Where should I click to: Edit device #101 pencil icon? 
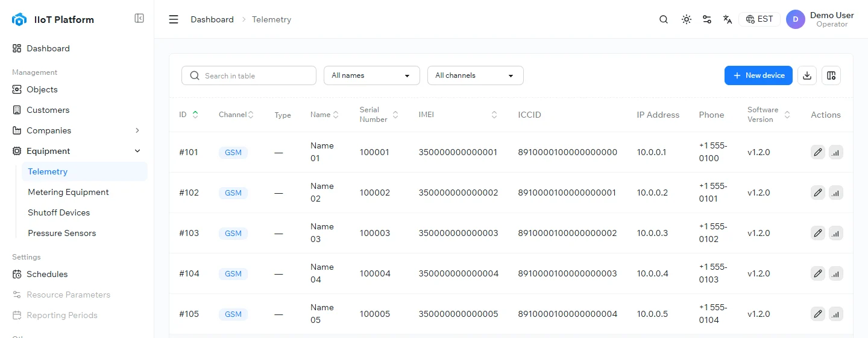[818, 152]
